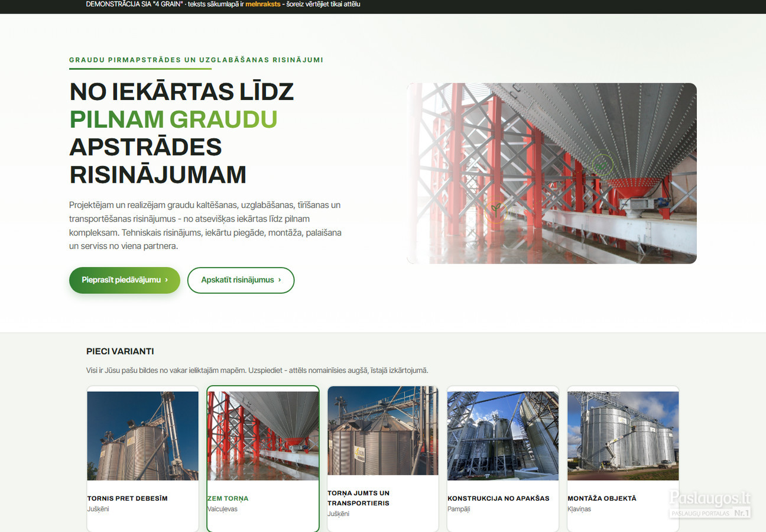
Task: Click the arrow in Pieprasīt piedāvājumu button
Action: (x=167, y=280)
